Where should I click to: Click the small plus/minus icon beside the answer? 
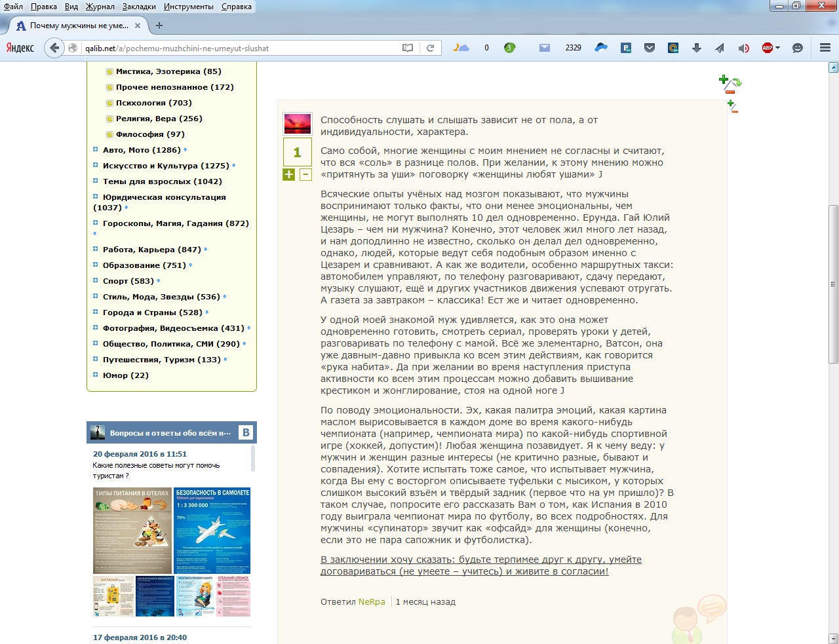(732, 107)
